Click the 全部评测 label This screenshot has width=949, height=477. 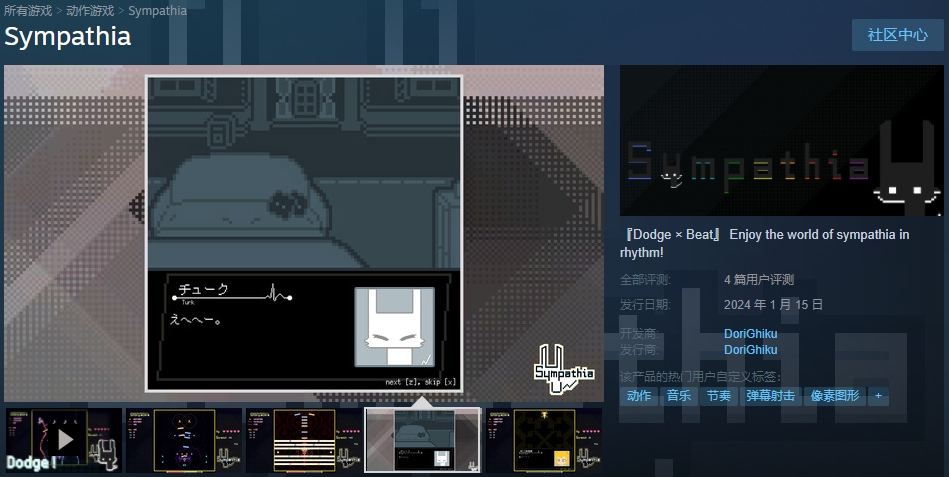tap(645, 280)
